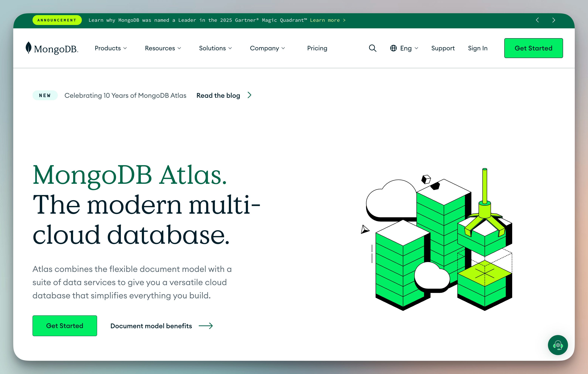
Task: Click the globe language icon
Action: pos(393,48)
